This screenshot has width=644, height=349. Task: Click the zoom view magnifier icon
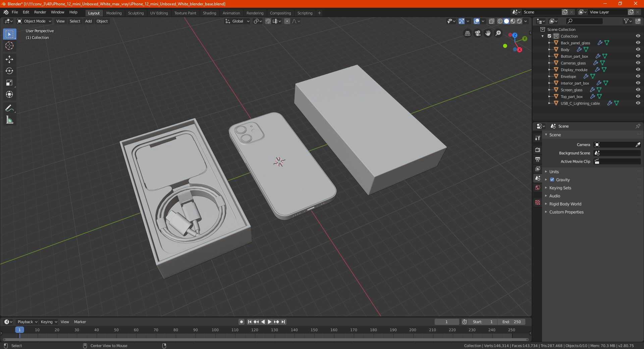tap(498, 33)
